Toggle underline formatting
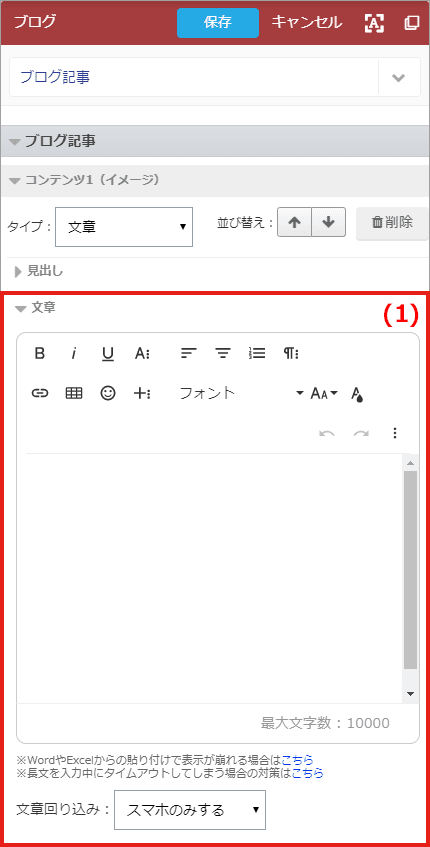This screenshot has width=430, height=847. tap(108, 353)
